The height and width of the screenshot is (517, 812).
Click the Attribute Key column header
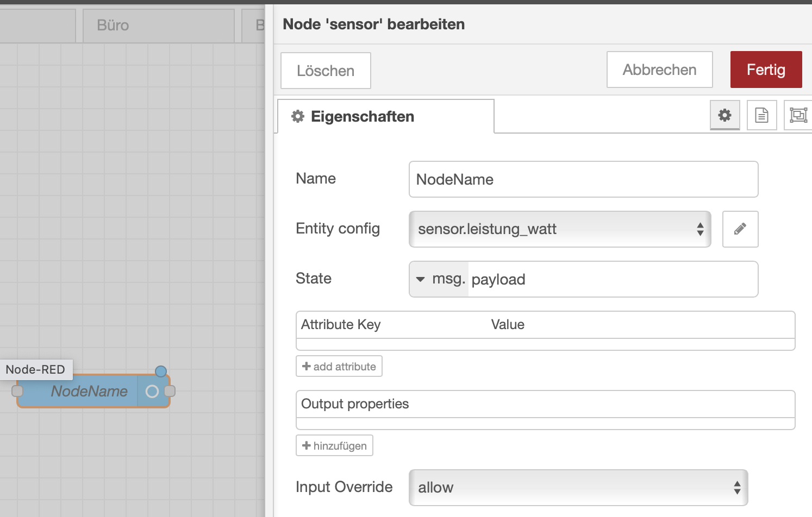(341, 325)
